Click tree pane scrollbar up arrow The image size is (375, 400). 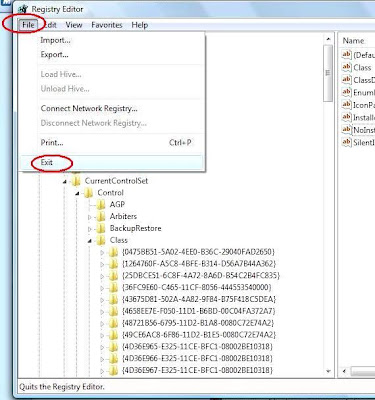[x=328, y=39]
